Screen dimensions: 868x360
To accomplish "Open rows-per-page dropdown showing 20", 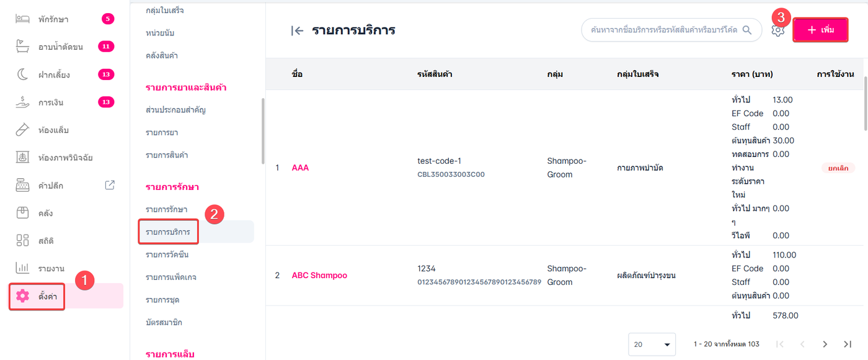I will [x=652, y=344].
